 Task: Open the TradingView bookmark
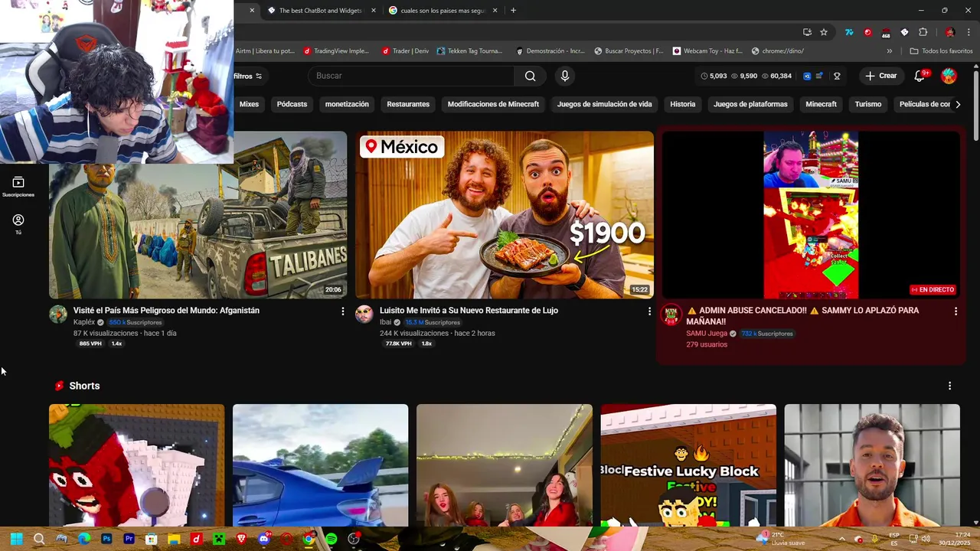(x=336, y=51)
